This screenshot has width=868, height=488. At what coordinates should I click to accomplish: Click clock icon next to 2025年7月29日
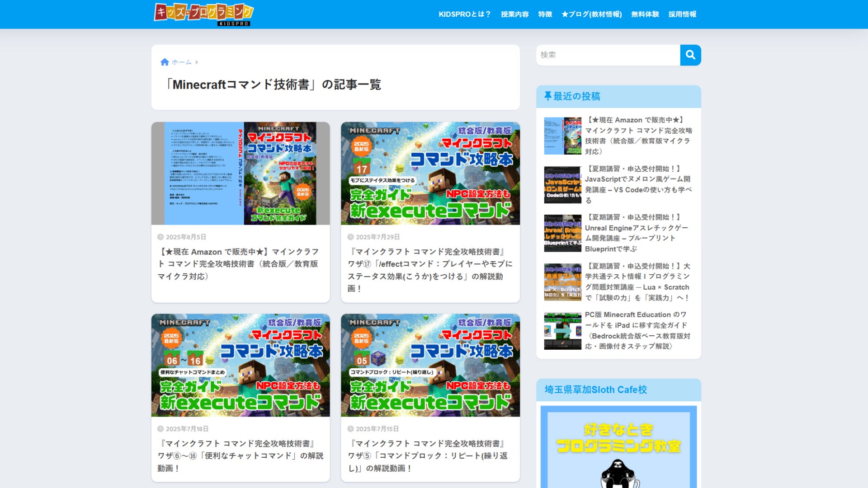(x=350, y=237)
